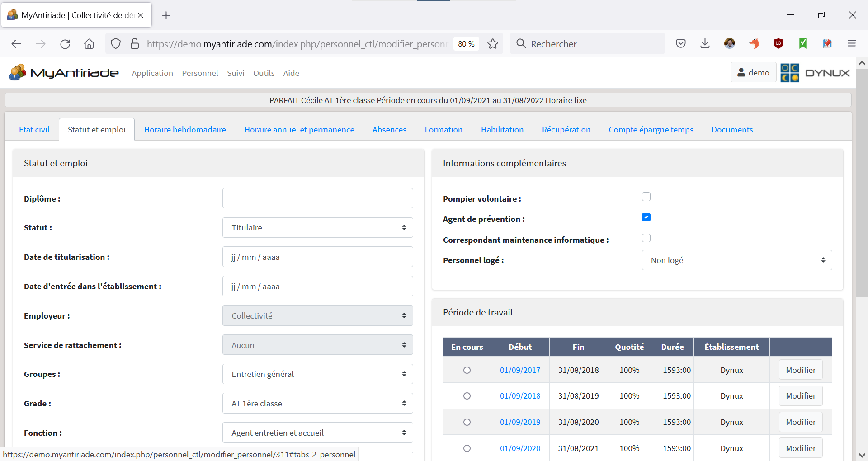Save page to Pocket
The width and height of the screenshot is (868, 461).
(681, 43)
